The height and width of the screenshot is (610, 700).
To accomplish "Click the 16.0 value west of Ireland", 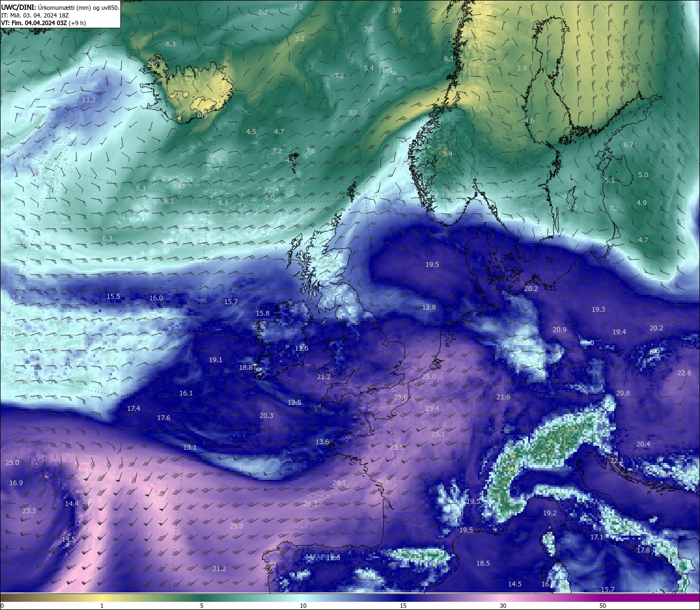I will coord(156,298).
